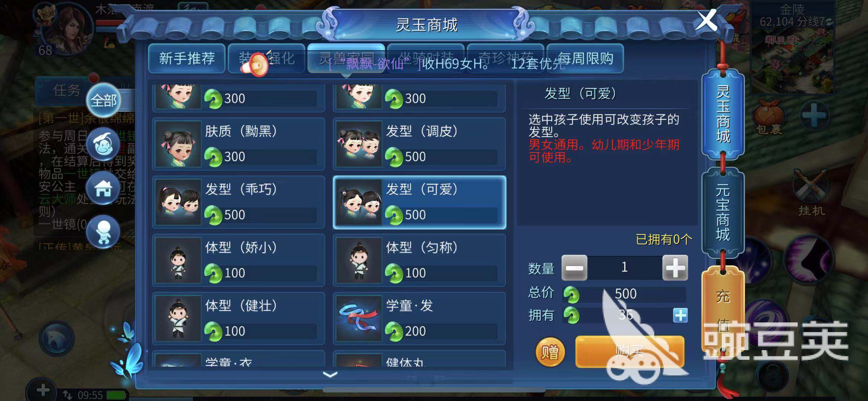Open the 每周限购 tab
The image size is (868, 401).
(585, 58)
